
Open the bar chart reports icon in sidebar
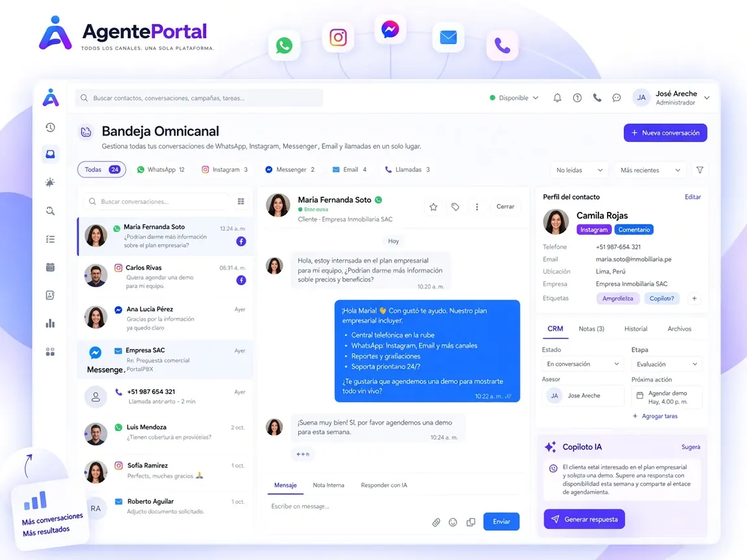click(50, 323)
